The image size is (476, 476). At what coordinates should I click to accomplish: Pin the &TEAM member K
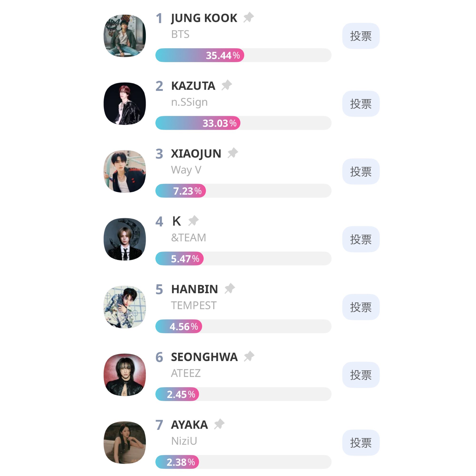(x=193, y=221)
